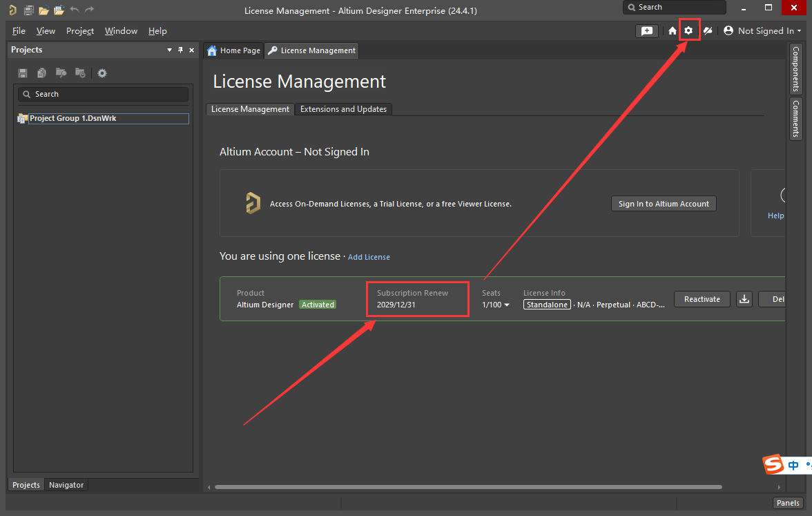Image resolution: width=812 pixels, height=516 pixels.
Task: Go to the Home icon in top-right toolbar
Action: click(673, 31)
